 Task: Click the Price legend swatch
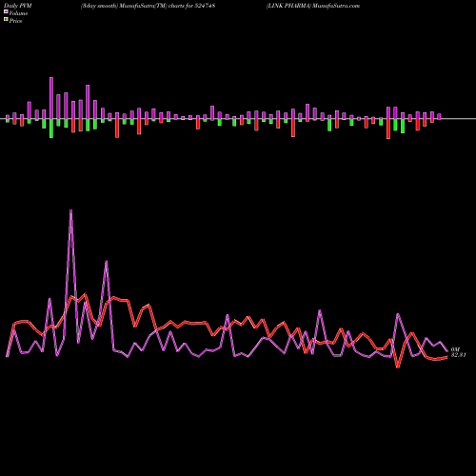pyautogui.click(x=6, y=20)
